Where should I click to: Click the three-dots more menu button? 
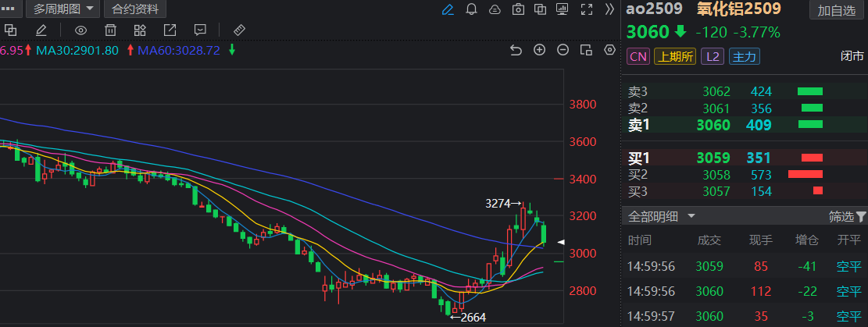point(9,9)
